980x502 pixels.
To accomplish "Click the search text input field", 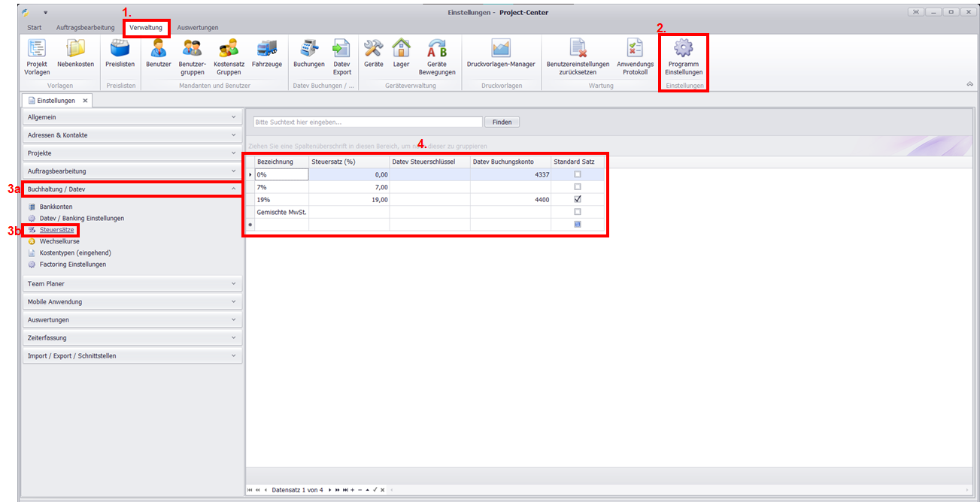I will tap(367, 122).
